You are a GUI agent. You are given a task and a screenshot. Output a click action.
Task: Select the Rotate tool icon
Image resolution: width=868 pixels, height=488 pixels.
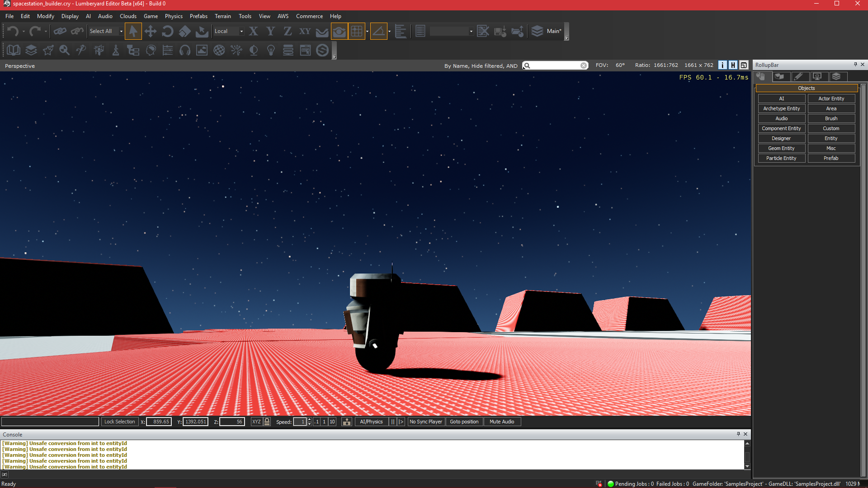click(x=167, y=31)
